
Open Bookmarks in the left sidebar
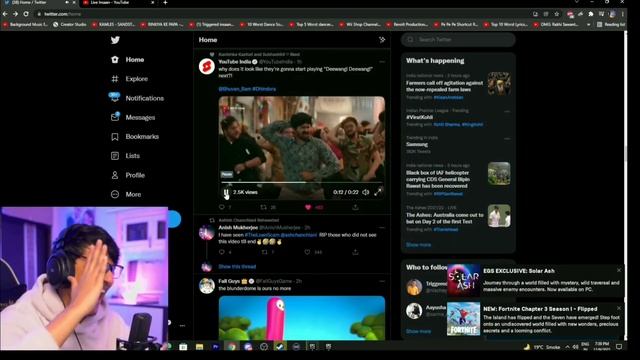[135, 136]
